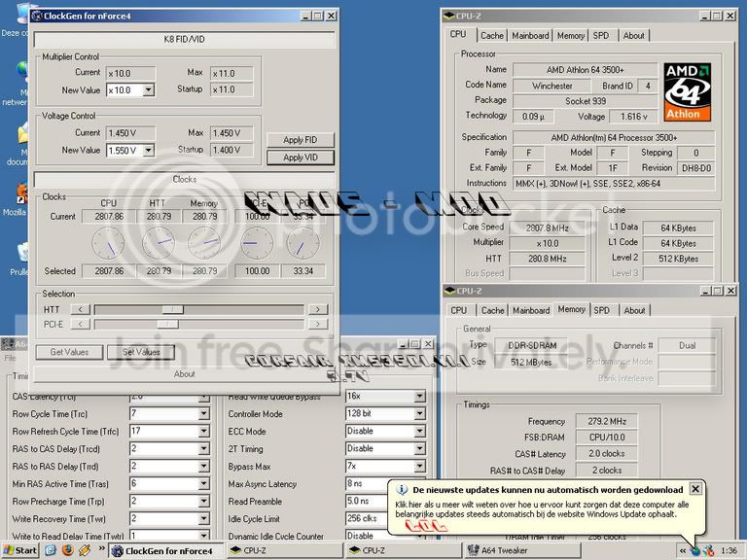Click the HTT slider right arrow

pyautogui.click(x=318, y=309)
